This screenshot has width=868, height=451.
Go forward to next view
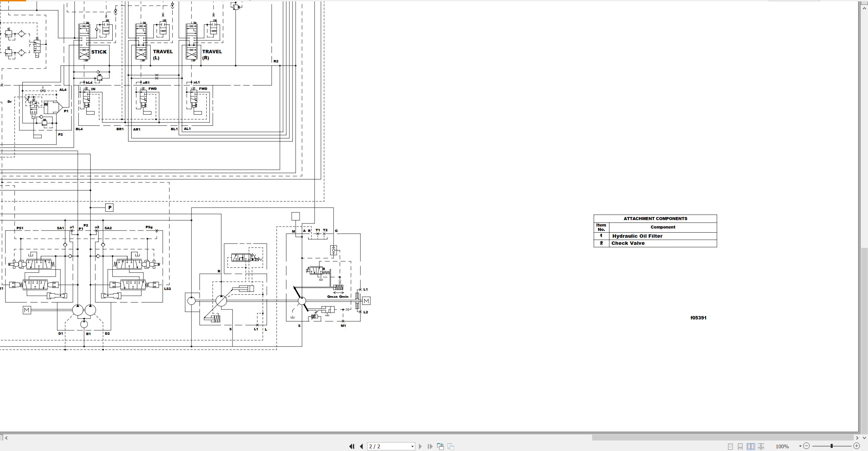coord(451,446)
